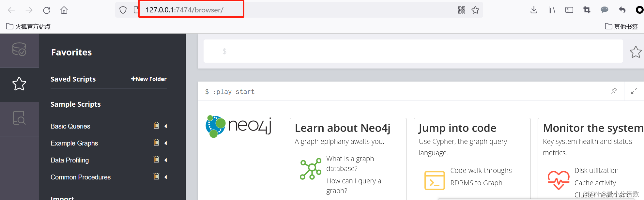Click the Favorites panel title

[71, 52]
